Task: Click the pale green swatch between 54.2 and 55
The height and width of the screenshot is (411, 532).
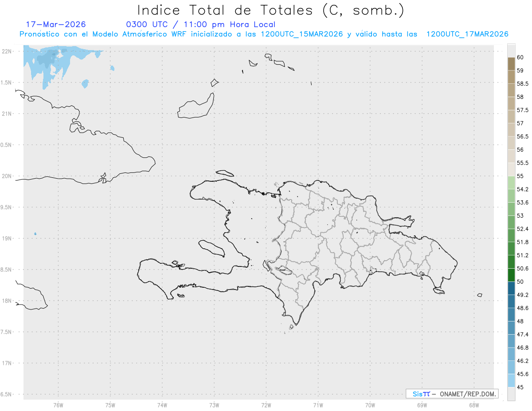Action: click(x=511, y=183)
